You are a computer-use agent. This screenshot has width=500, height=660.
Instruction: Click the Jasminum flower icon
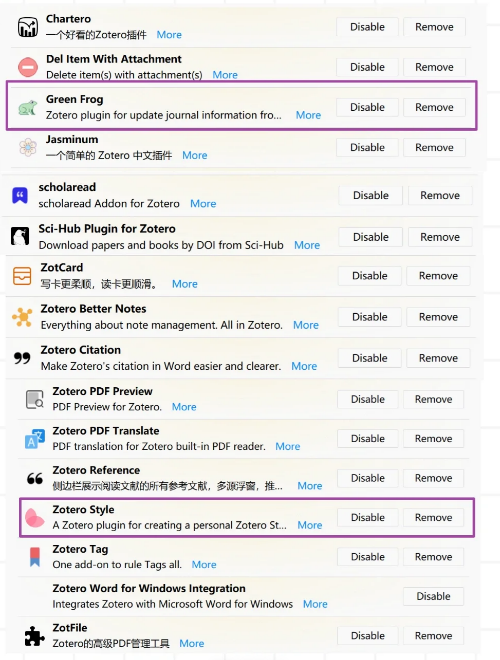[28, 147]
